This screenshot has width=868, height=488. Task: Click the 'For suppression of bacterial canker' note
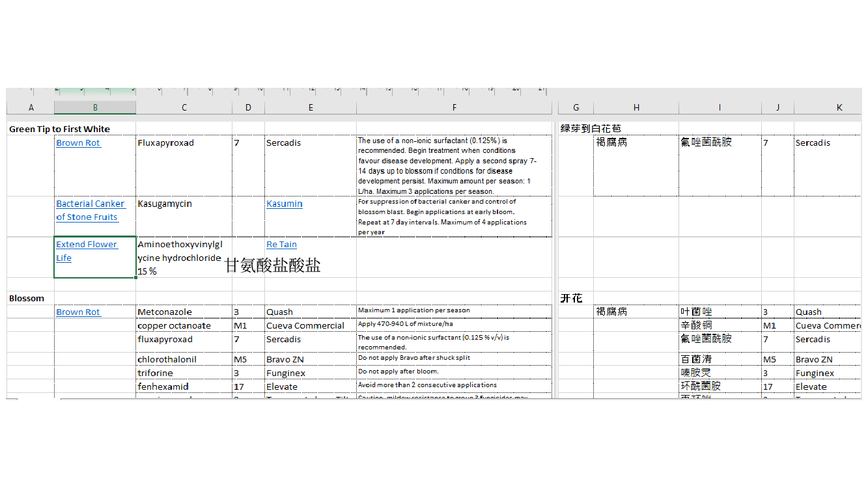[x=455, y=217]
